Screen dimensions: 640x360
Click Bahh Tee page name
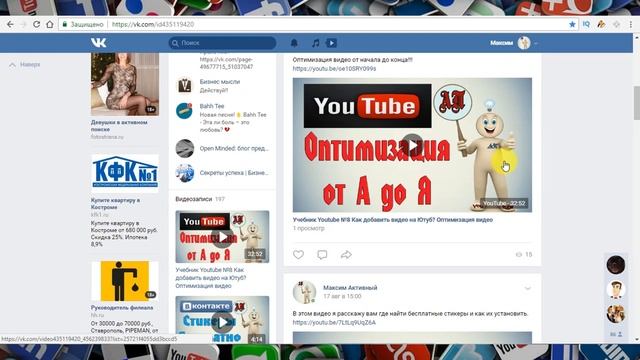pyautogui.click(x=212, y=106)
